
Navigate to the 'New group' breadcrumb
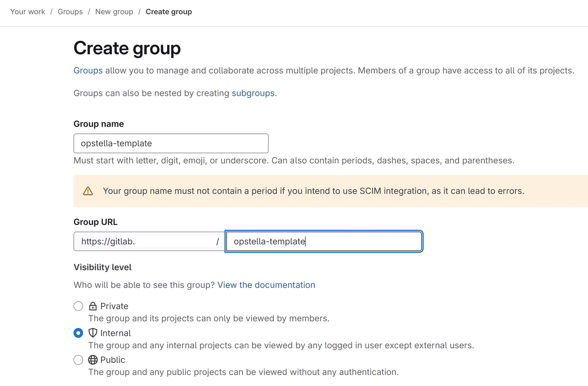coord(114,12)
